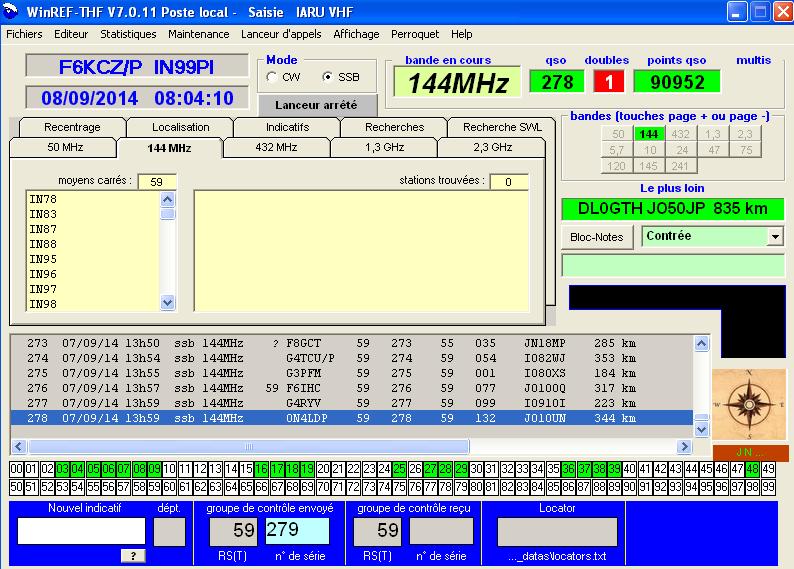This screenshot has height=569, width=794.
Task: Click the dépt. input field
Action: point(169,532)
